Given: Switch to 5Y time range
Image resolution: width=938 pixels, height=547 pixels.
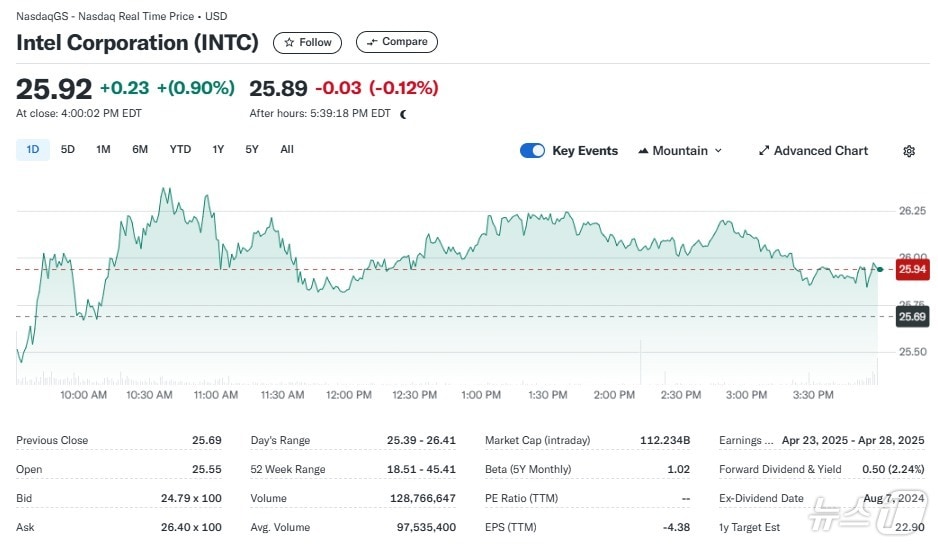Looking at the screenshot, I should click(252, 150).
